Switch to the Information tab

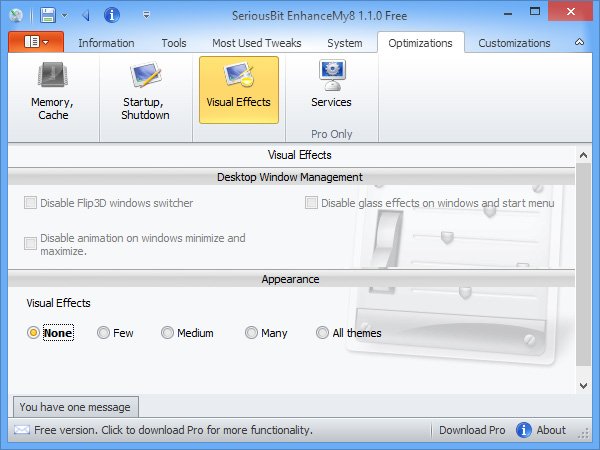coord(106,43)
